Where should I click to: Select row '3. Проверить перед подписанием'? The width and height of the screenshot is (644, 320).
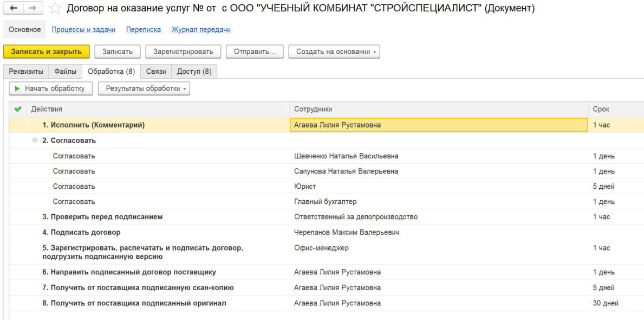click(x=327, y=217)
